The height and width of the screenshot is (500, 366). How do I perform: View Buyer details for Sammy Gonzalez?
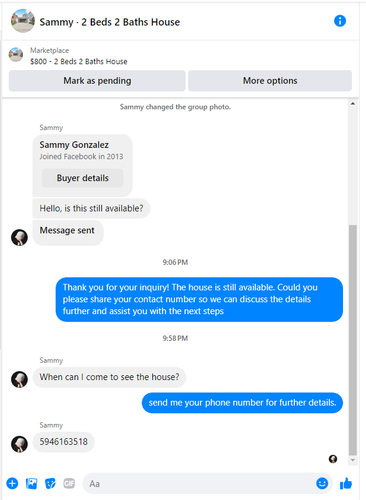[x=82, y=178]
